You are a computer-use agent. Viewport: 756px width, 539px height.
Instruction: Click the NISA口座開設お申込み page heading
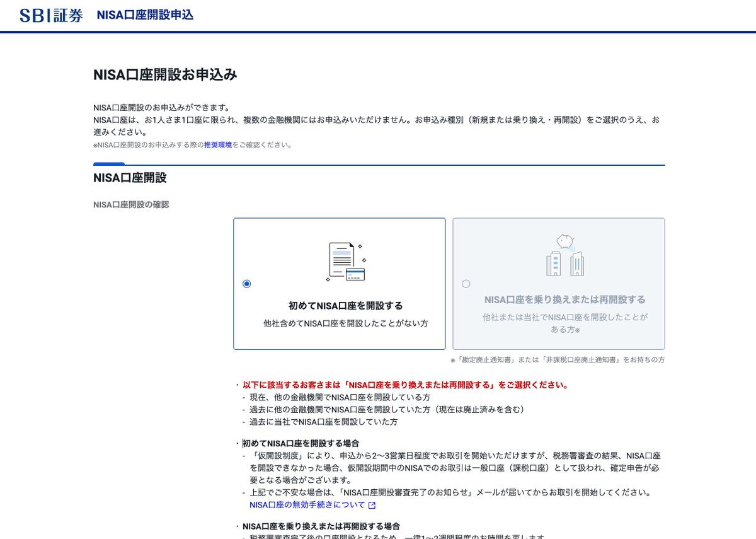pyautogui.click(x=165, y=74)
